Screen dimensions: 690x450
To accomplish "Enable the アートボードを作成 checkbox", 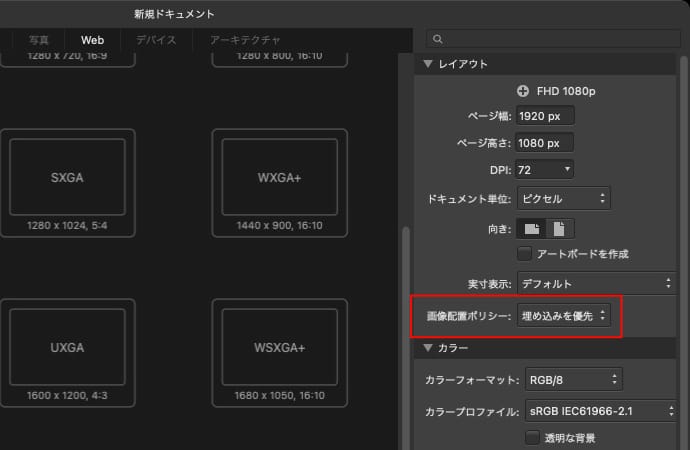I will [x=524, y=254].
